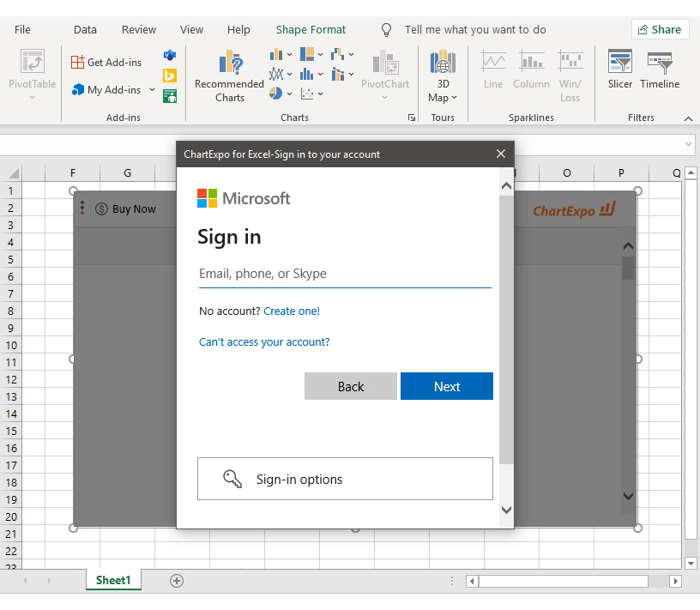
Task: Select the Sheet1 tab
Action: [113, 580]
